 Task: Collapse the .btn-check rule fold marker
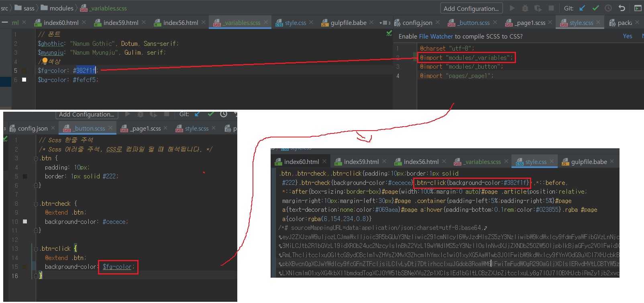click(x=36, y=204)
